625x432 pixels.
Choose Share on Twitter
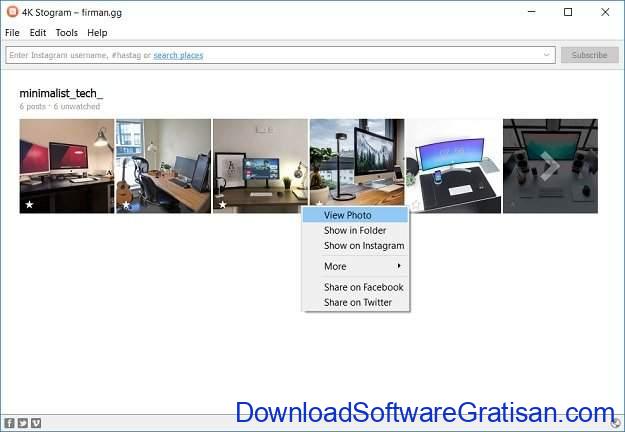tap(356, 302)
